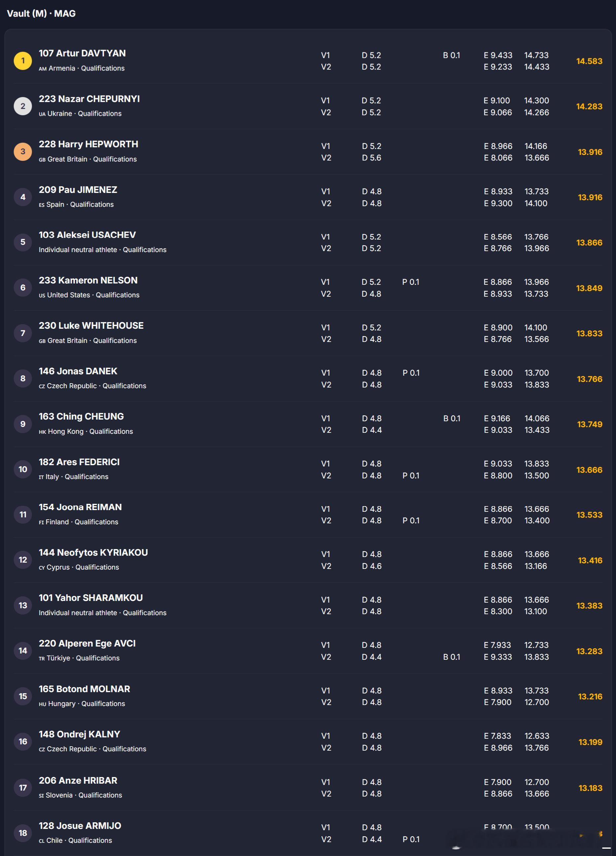Click the rank 18 circle badge
This screenshot has height=856, width=616.
tap(23, 833)
